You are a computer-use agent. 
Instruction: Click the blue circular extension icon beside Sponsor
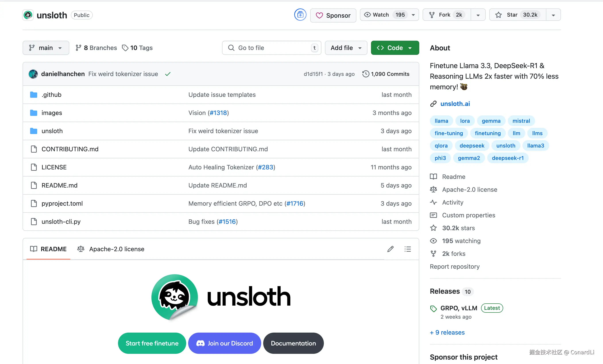[x=300, y=15]
